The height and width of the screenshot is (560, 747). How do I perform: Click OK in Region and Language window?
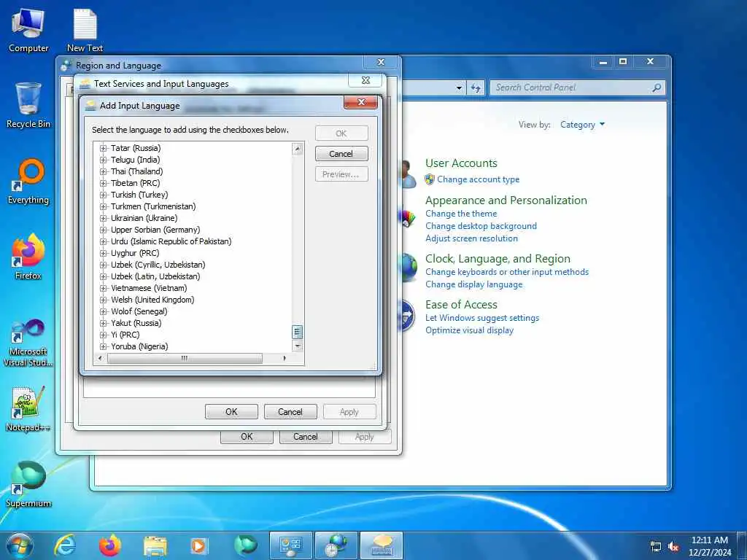(x=247, y=437)
